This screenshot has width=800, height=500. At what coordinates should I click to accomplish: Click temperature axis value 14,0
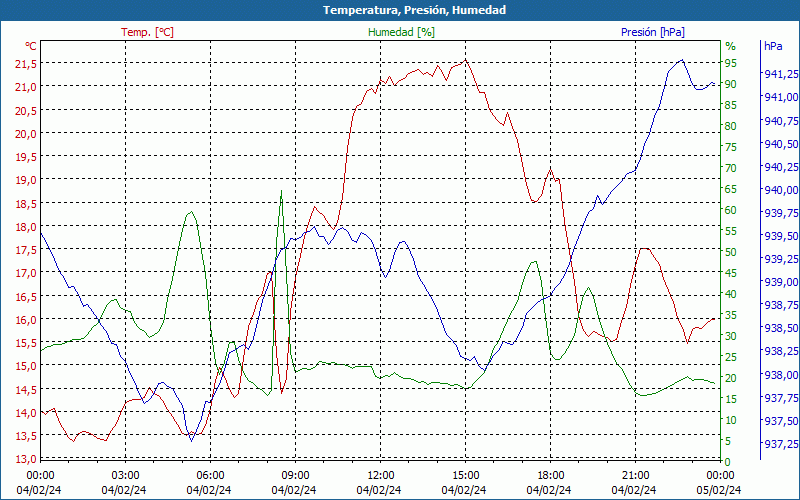pos(27,413)
